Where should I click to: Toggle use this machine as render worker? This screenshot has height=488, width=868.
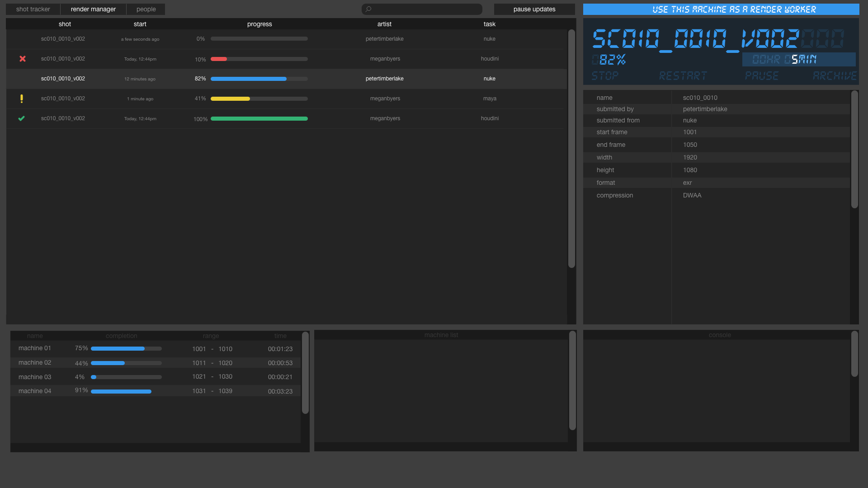coord(721,9)
